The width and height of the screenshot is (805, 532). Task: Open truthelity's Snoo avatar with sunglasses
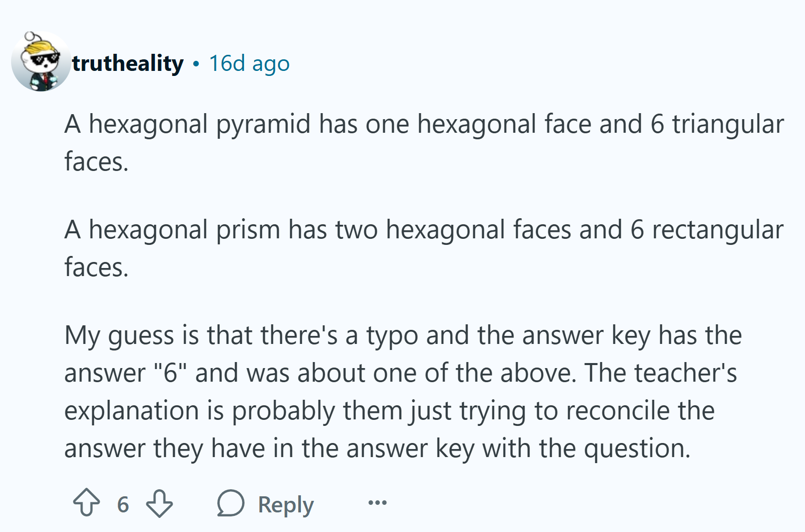tap(41, 61)
